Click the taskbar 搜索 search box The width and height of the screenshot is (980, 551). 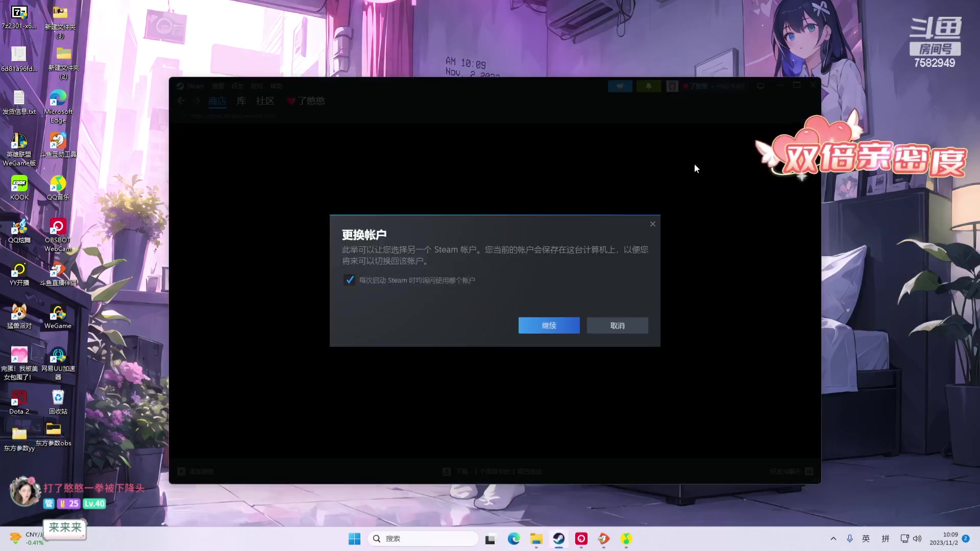pyautogui.click(x=423, y=539)
